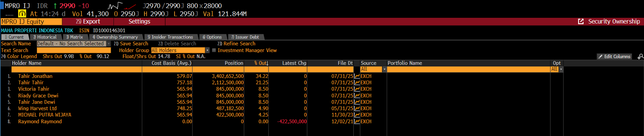Image resolution: width=644 pixels, height=136 pixels.
Task: Sort by the Holder Name column header
Action: [x=27, y=63]
